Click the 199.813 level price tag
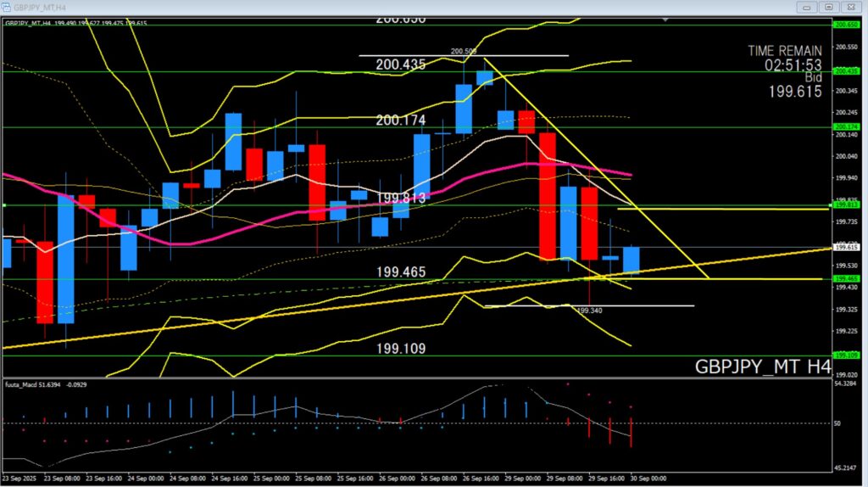Screen dimensions: 868x487 click(x=848, y=204)
